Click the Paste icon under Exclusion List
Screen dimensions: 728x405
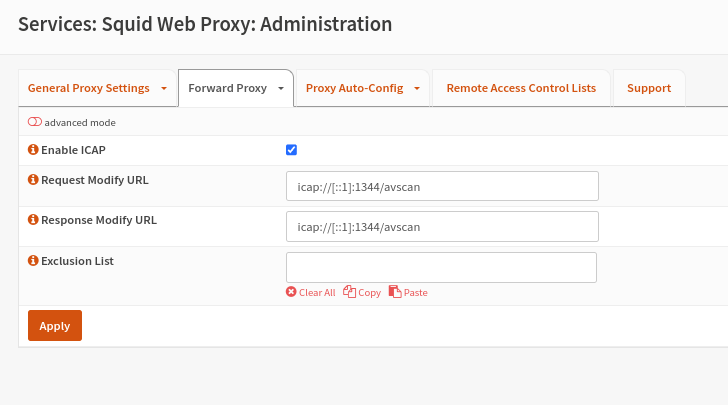click(395, 292)
